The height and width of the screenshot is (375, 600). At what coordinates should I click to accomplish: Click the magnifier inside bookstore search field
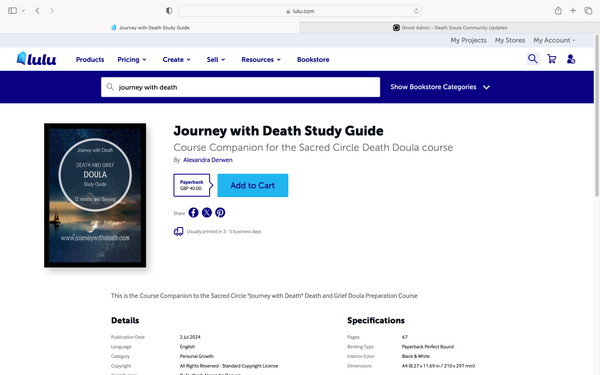pos(110,87)
